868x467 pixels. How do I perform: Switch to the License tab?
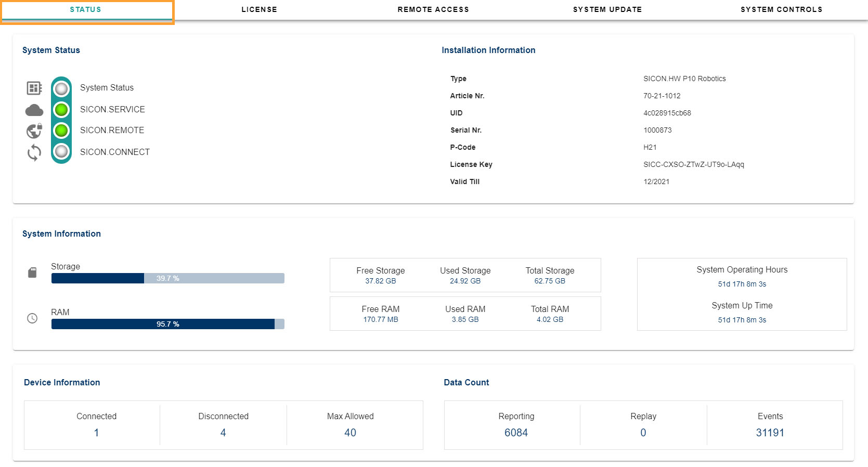coord(259,9)
